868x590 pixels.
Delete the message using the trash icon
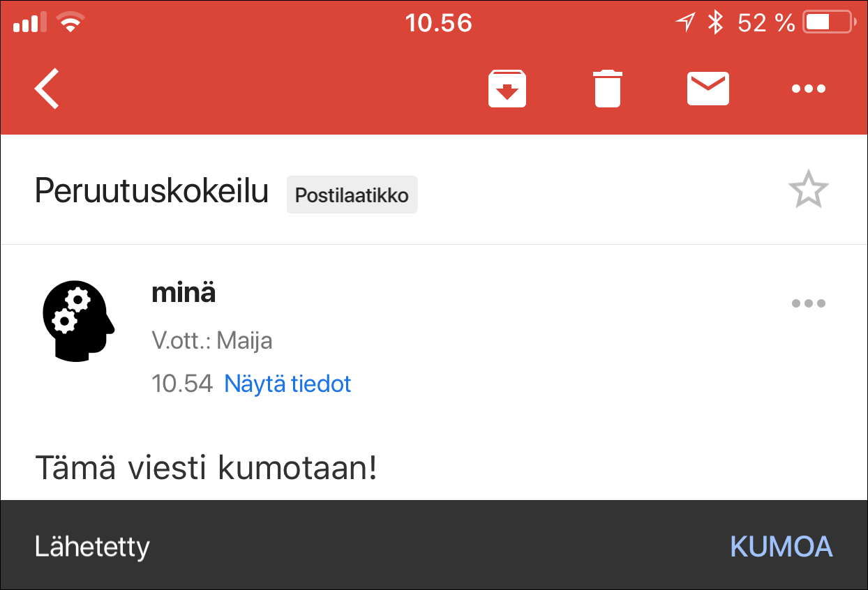tap(607, 88)
